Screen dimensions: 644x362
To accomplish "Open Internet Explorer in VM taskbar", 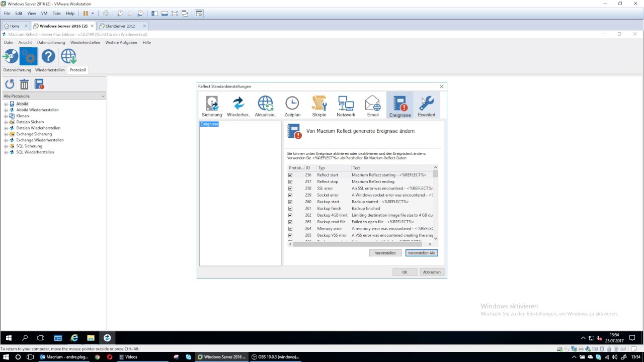I will click(74, 338).
